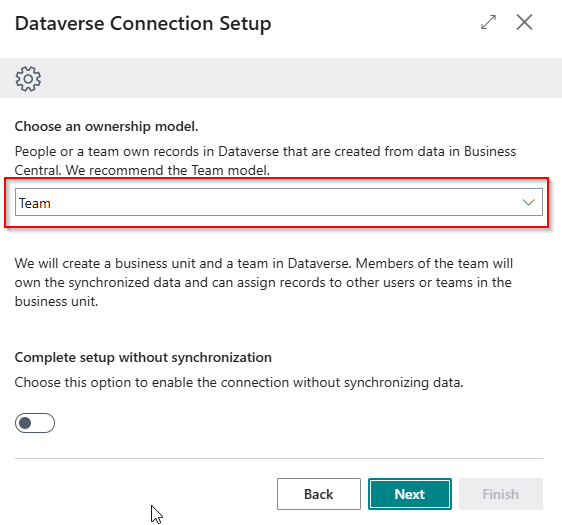
Task: Click the separator line above the buttons
Action: click(278, 458)
